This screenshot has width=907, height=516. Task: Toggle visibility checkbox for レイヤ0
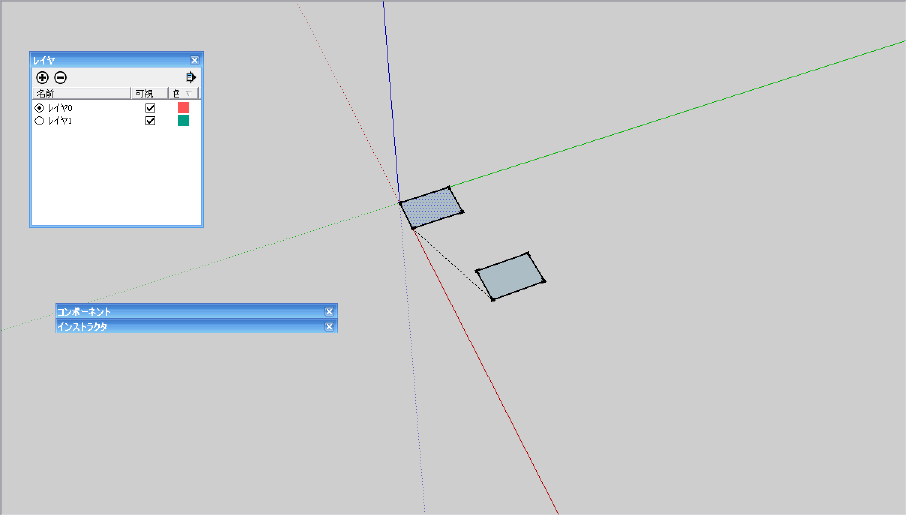(150, 108)
